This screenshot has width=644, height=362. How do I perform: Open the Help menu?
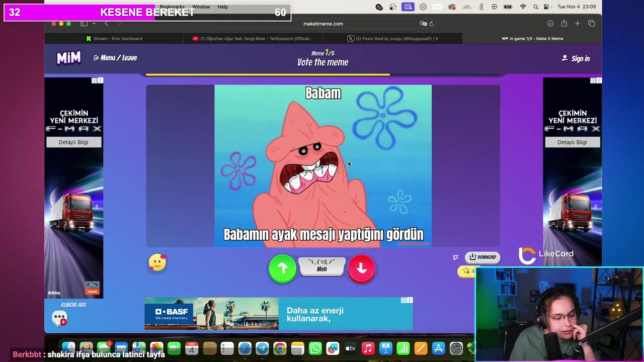222,7
